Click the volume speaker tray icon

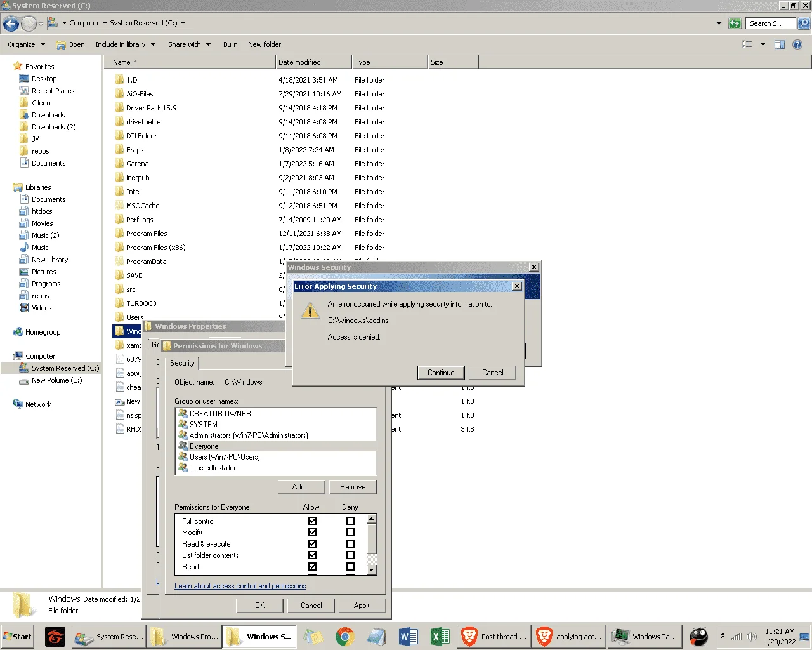pyautogui.click(x=752, y=637)
